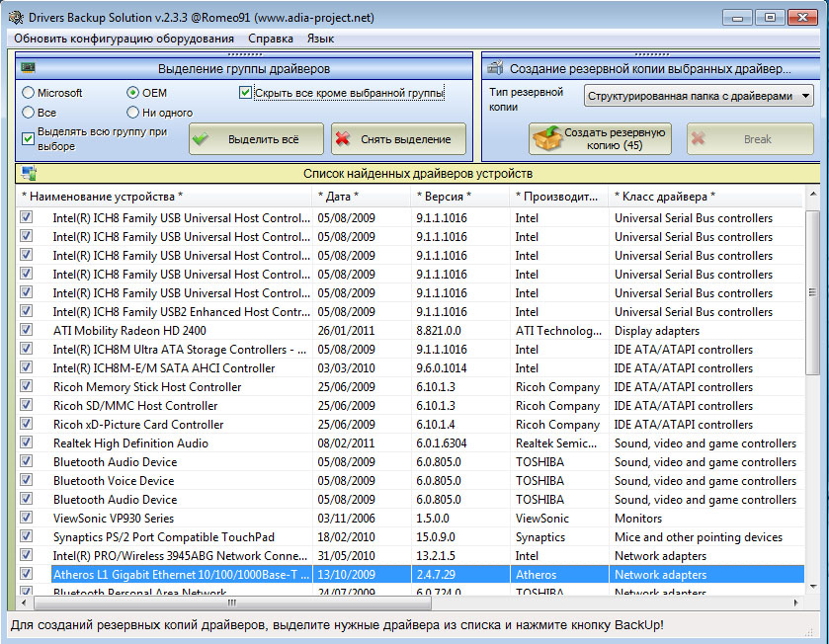The height and width of the screenshot is (644, 829).
Task: Select the Ни одного radio option
Action: [132, 113]
